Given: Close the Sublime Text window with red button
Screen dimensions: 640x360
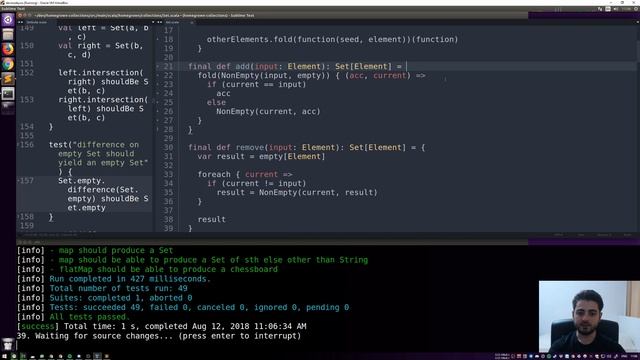Looking at the screenshot, I should click(x=20, y=16).
